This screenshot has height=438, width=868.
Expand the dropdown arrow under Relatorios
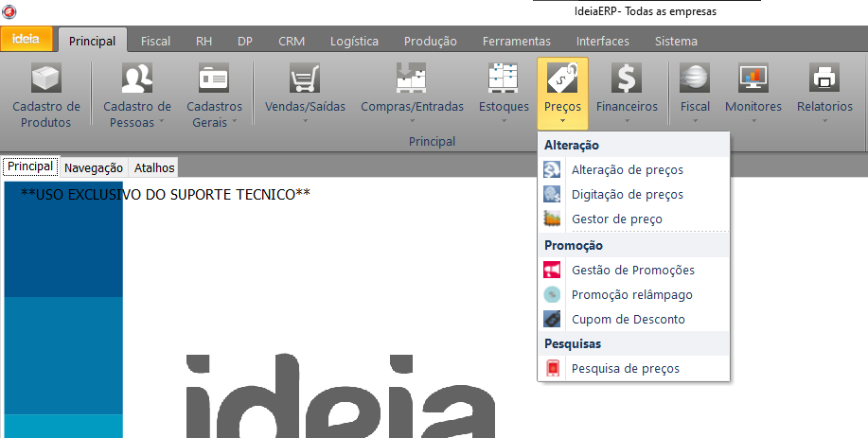824,121
